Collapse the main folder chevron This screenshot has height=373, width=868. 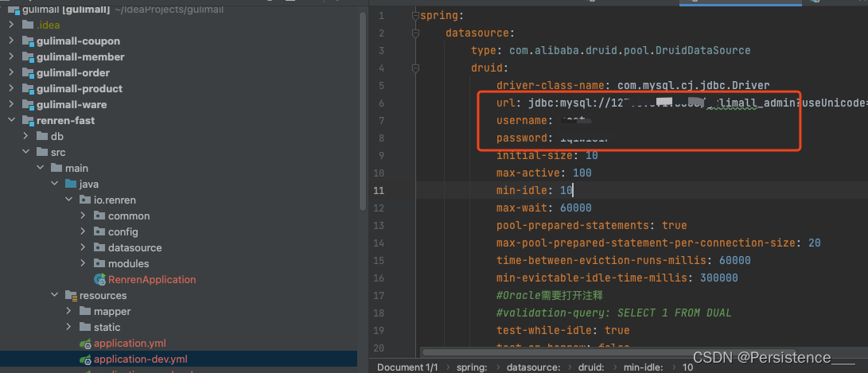[x=40, y=169]
